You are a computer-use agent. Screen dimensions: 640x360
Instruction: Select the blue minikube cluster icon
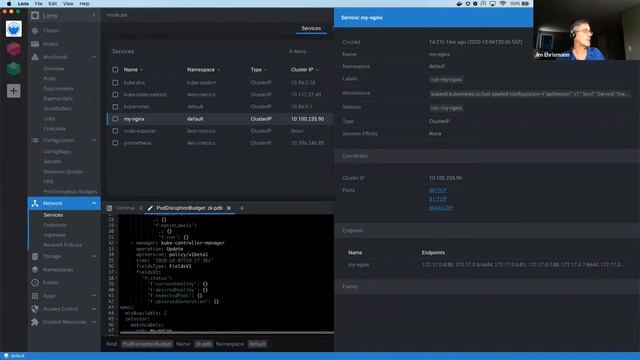click(x=13, y=29)
